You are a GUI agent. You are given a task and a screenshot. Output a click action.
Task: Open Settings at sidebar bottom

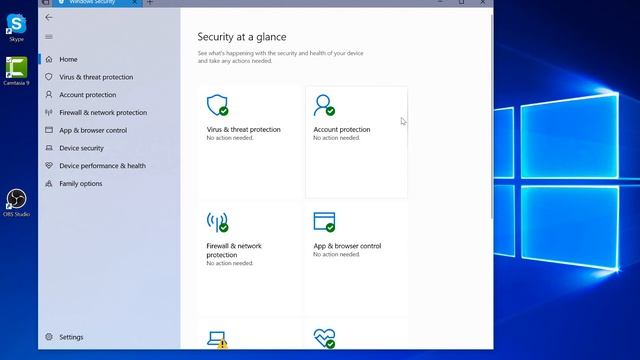(71, 337)
